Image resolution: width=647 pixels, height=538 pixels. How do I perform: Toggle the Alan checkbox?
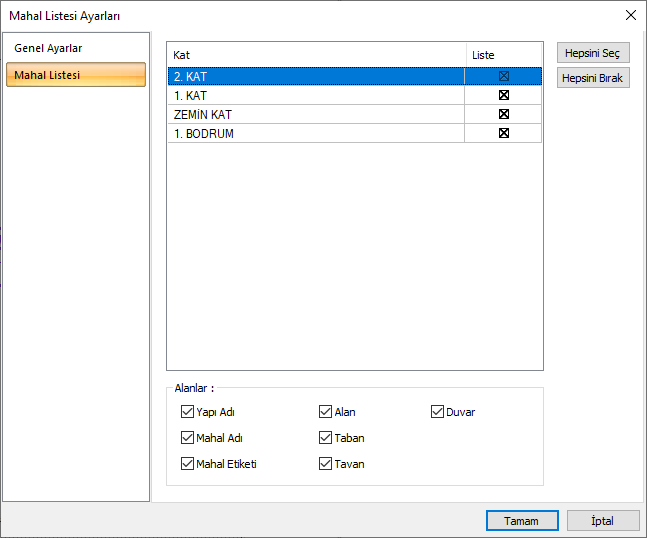326,412
